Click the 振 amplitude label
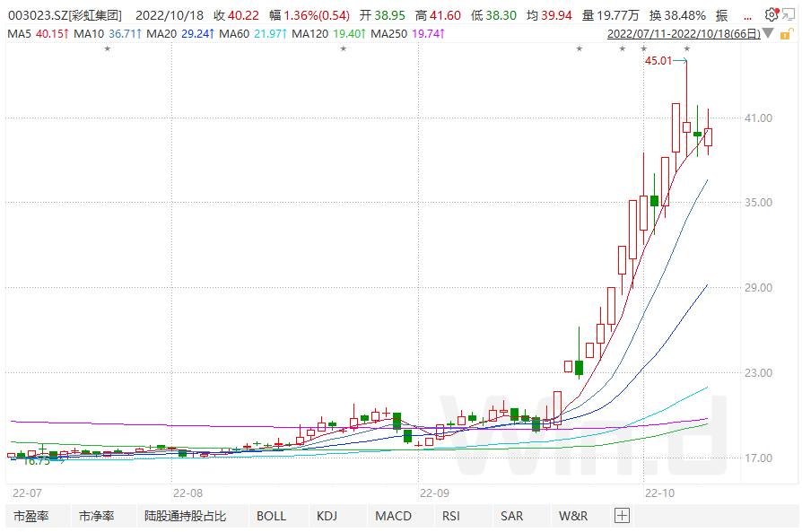 (721, 15)
